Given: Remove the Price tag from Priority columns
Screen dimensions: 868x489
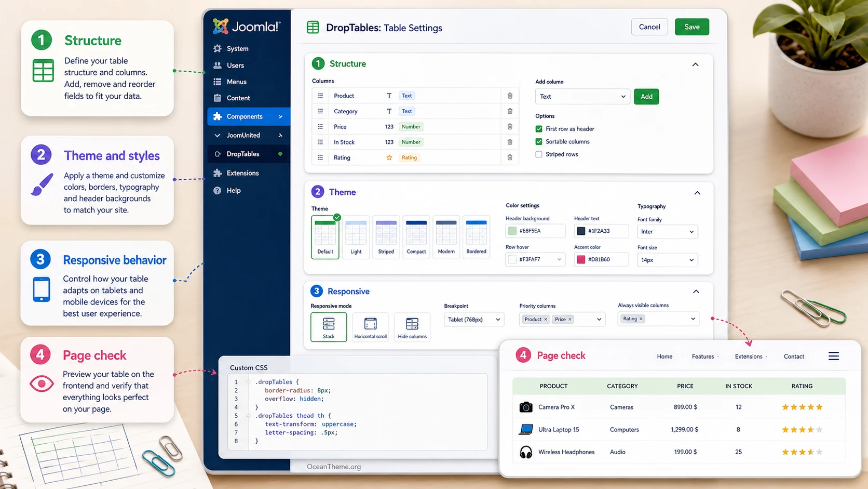Looking at the screenshot, I should [569, 320].
